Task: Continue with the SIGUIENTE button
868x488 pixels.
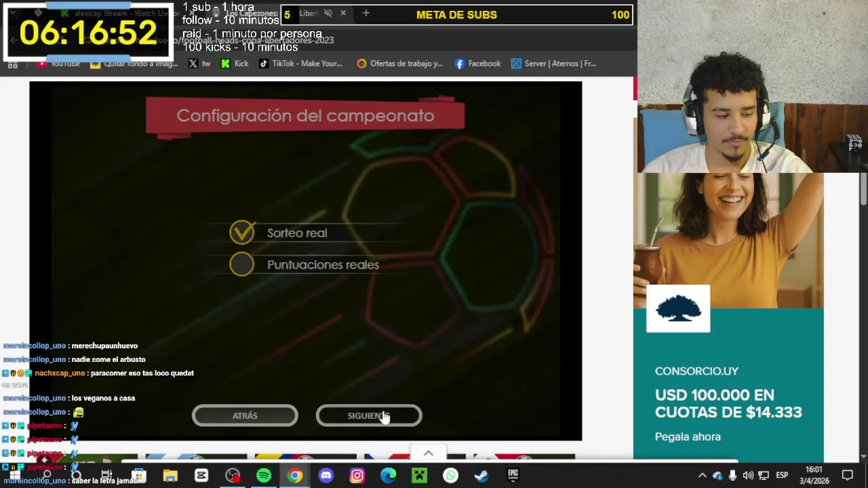Action: pyautogui.click(x=369, y=415)
